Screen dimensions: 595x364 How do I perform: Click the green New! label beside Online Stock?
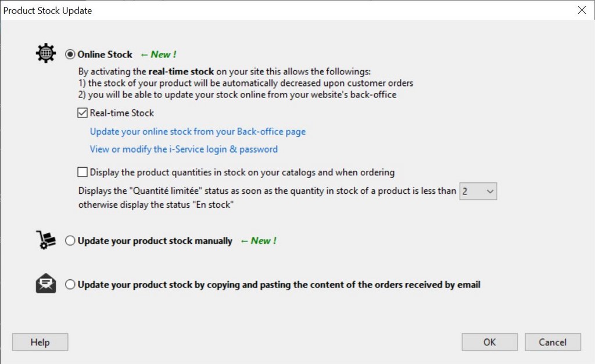click(158, 55)
